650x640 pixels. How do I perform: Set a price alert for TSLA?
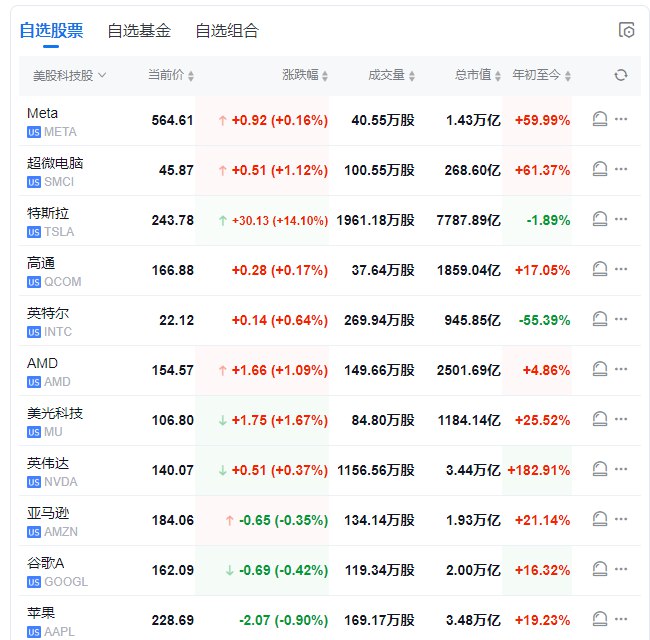599,219
